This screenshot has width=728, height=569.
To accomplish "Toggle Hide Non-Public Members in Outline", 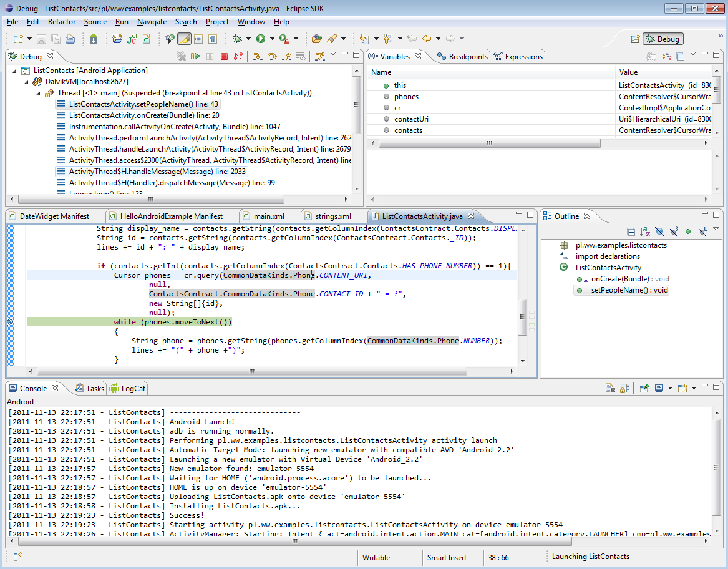I will click(688, 231).
